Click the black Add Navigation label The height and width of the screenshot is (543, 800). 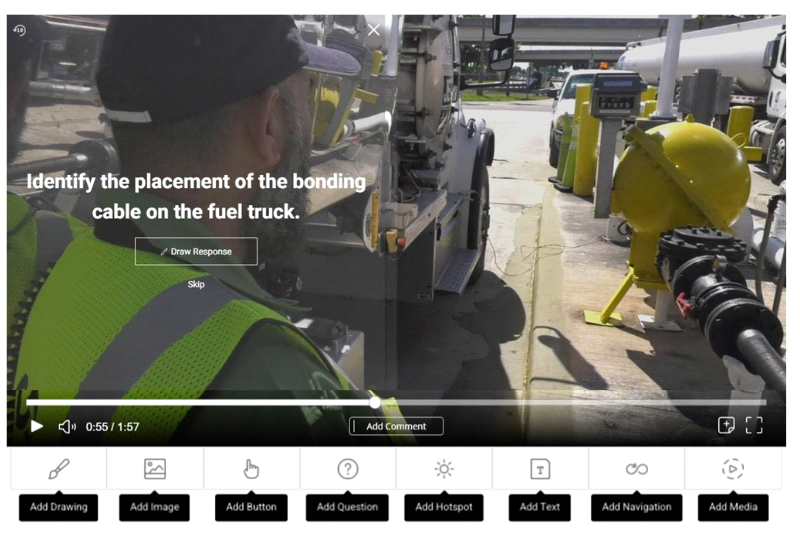pyautogui.click(x=636, y=507)
